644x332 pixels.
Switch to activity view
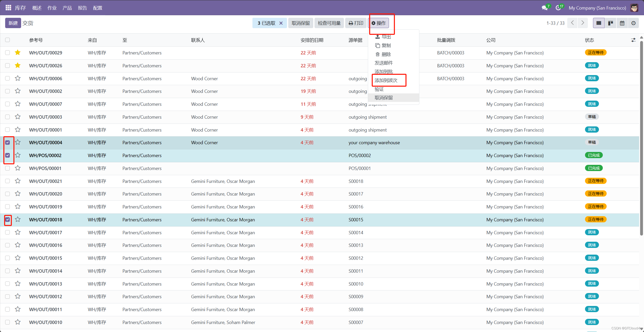tap(633, 23)
